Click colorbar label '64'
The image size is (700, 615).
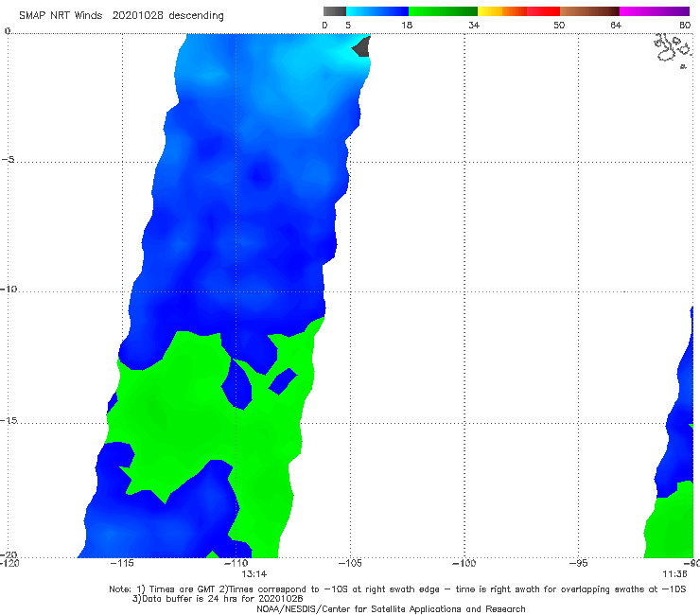(616, 26)
